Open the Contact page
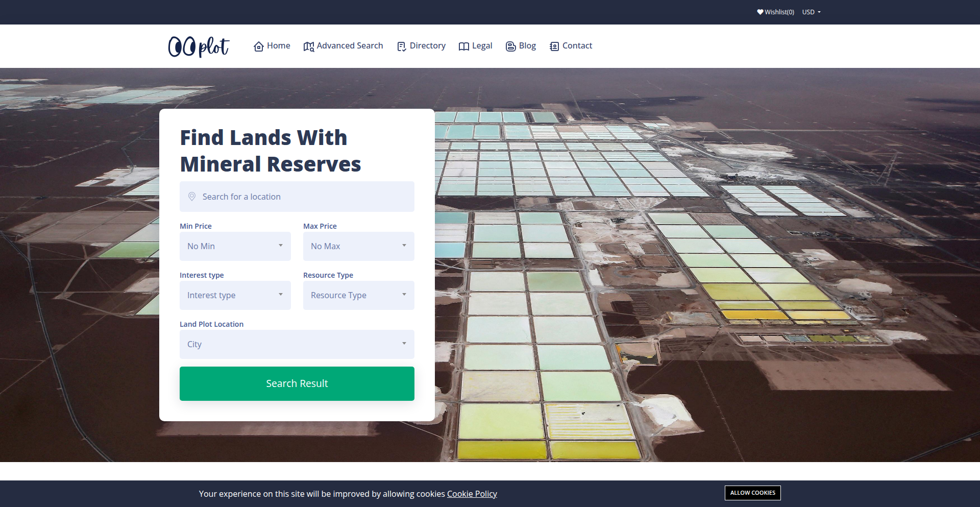The image size is (980, 507). tap(571, 46)
